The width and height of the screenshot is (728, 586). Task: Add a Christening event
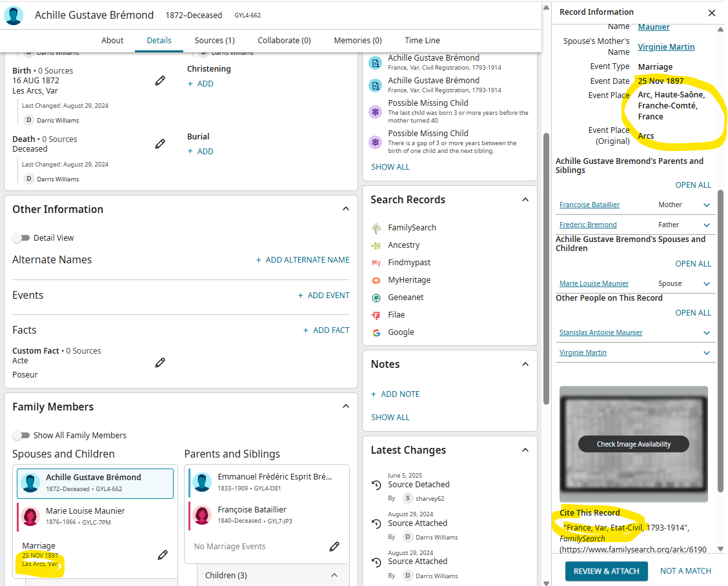(201, 84)
